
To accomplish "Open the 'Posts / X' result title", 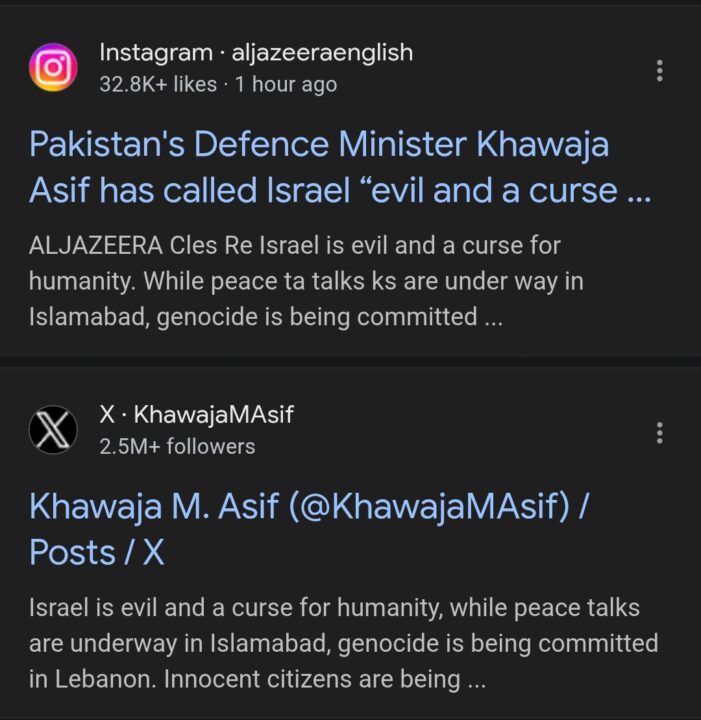I will coord(97,552).
